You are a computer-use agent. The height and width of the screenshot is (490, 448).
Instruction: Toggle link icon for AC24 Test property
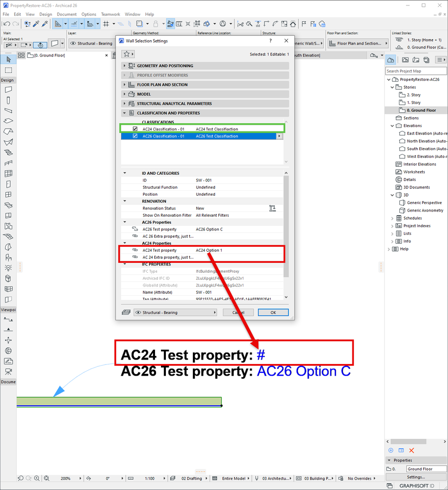pos(135,250)
